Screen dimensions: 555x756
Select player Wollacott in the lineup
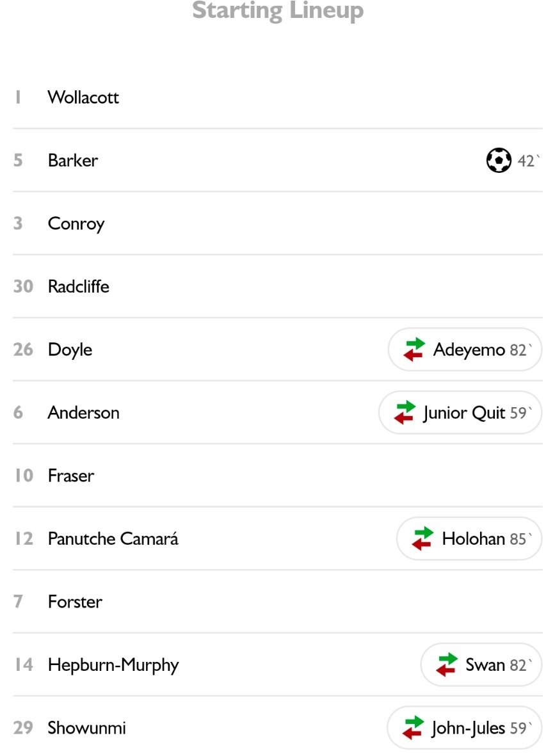(278, 97)
